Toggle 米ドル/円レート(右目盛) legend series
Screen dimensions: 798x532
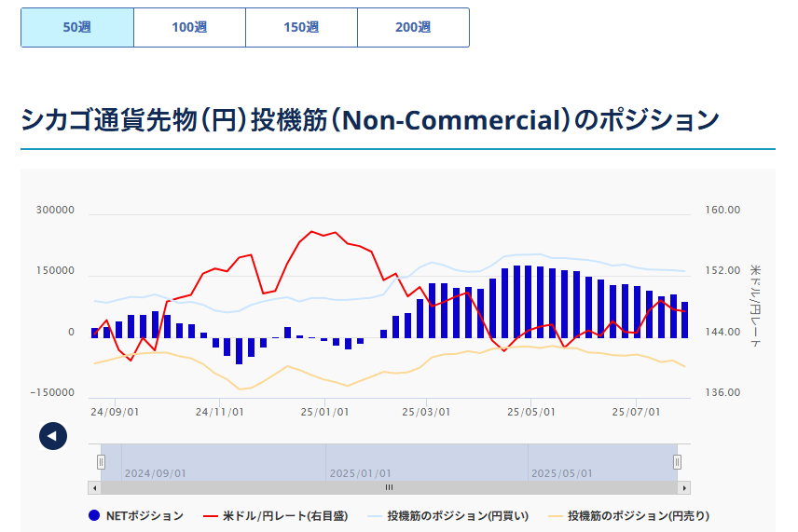(x=275, y=516)
